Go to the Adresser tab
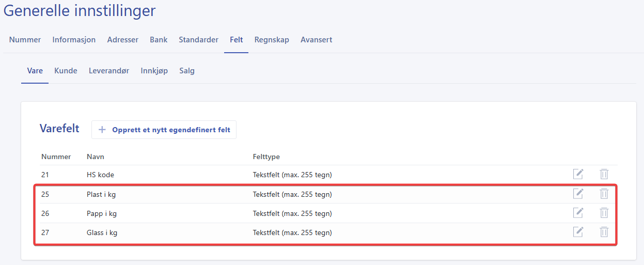The height and width of the screenshot is (265, 644). tap(122, 40)
